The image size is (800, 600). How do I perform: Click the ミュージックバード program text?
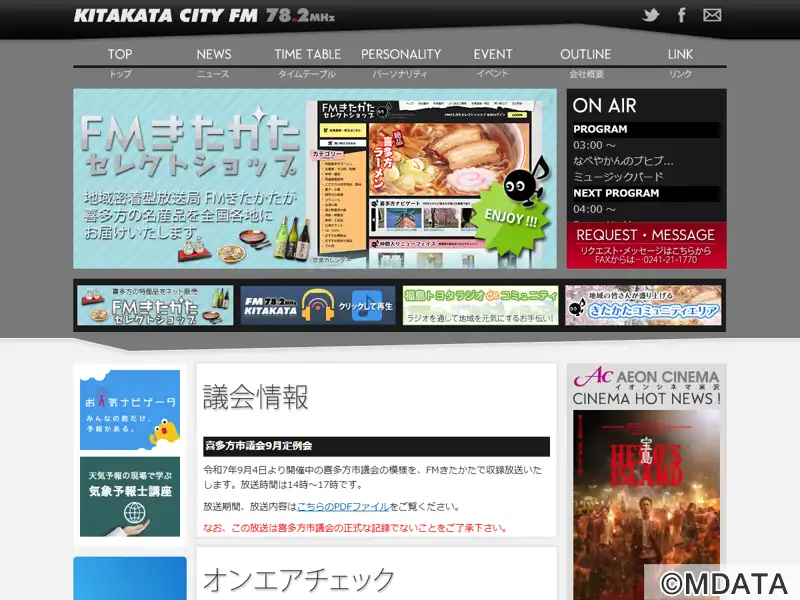(618, 177)
